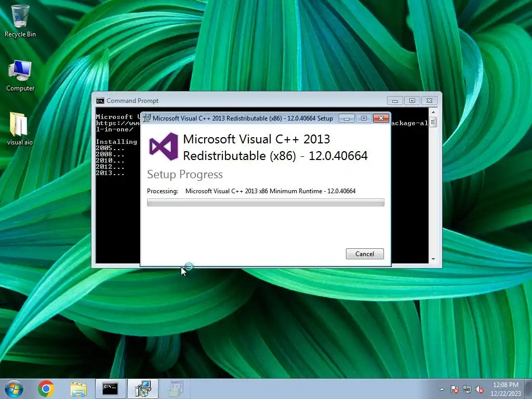Open the clock showing 12:08 PM

tap(506, 385)
